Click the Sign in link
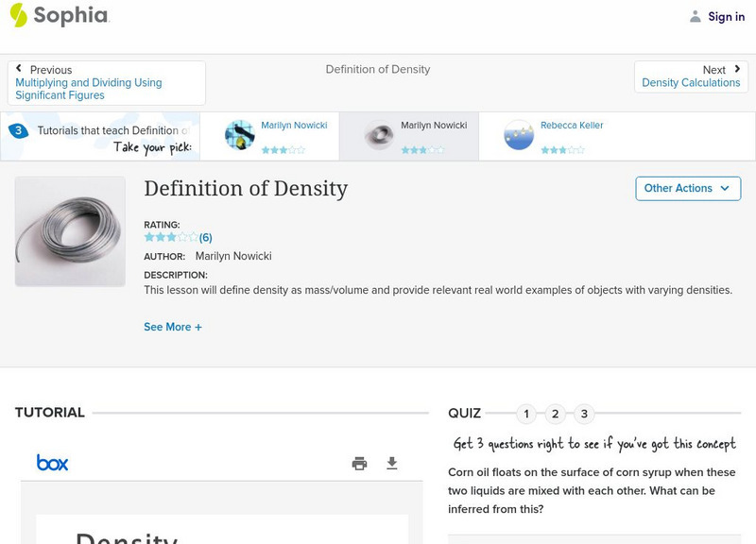Viewport: 756px width, 544px height. pyautogui.click(x=726, y=16)
